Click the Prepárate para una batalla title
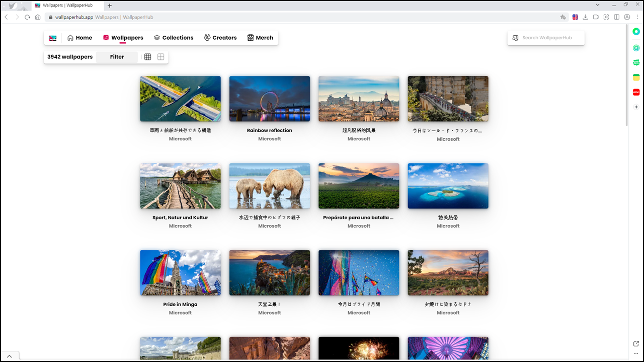This screenshot has height=362, width=644. coord(358,218)
